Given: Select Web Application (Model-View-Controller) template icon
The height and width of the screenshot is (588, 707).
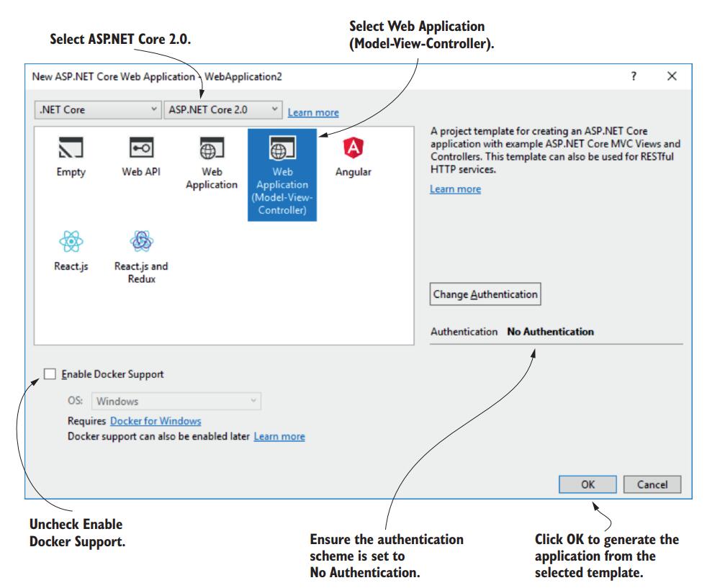Looking at the screenshot, I should [x=282, y=148].
